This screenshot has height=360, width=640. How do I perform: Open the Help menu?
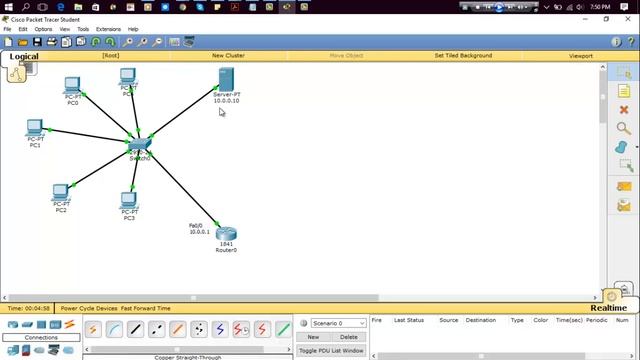click(133, 29)
